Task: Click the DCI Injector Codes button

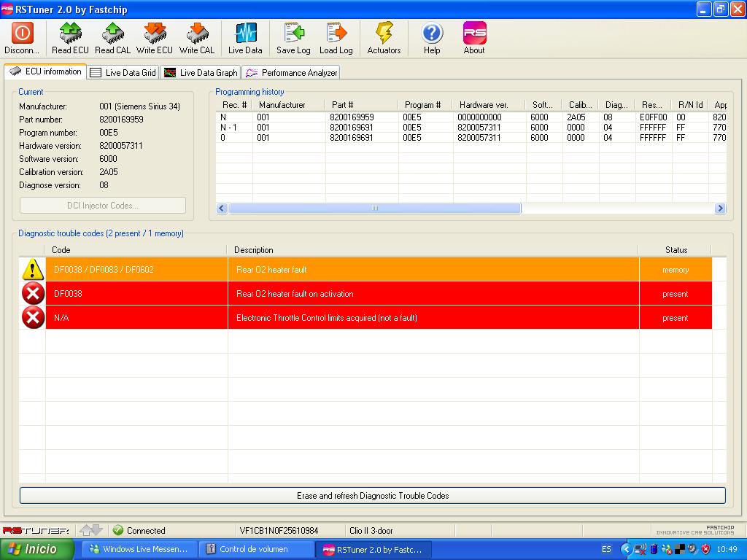Action: 103,206
